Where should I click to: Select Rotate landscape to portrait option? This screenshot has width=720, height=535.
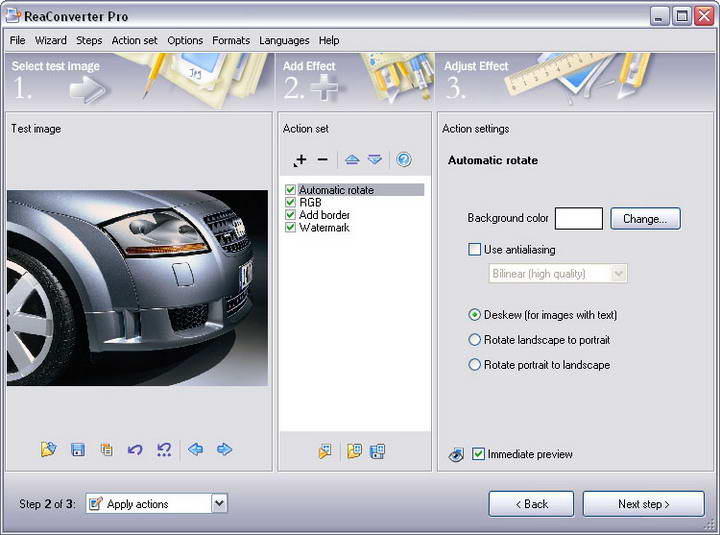[x=475, y=340]
